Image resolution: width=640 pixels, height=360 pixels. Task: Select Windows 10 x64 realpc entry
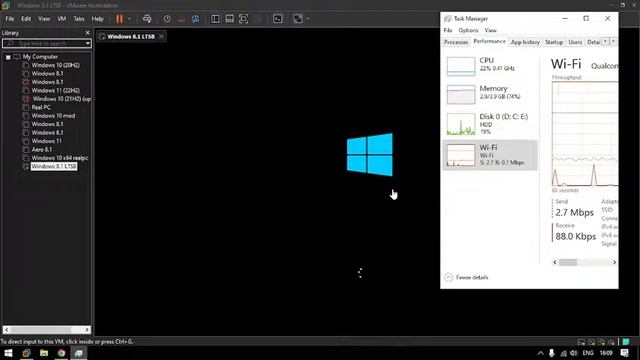coord(60,158)
